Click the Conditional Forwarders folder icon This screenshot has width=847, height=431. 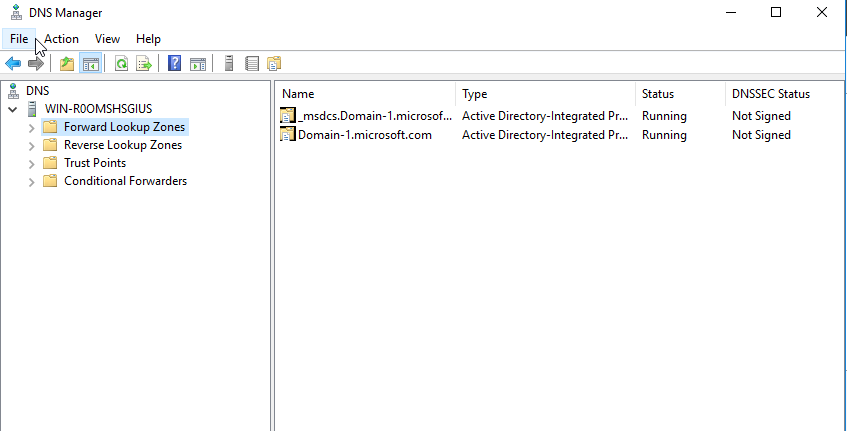50,181
